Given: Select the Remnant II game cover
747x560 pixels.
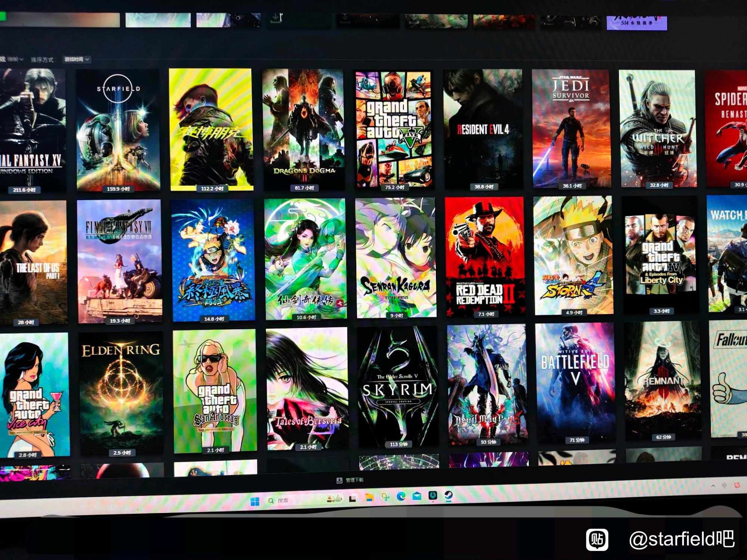Looking at the screenshot, I should tap(663, 381).
